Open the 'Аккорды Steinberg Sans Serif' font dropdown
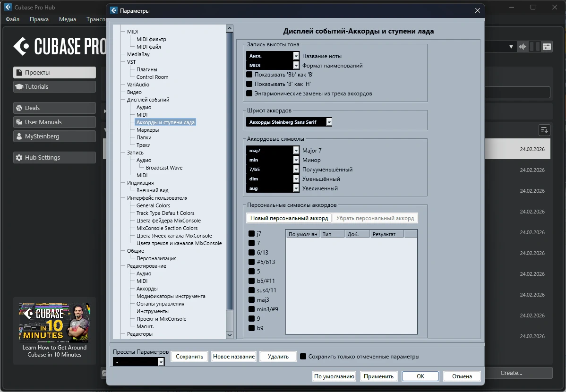 point(329,122)
